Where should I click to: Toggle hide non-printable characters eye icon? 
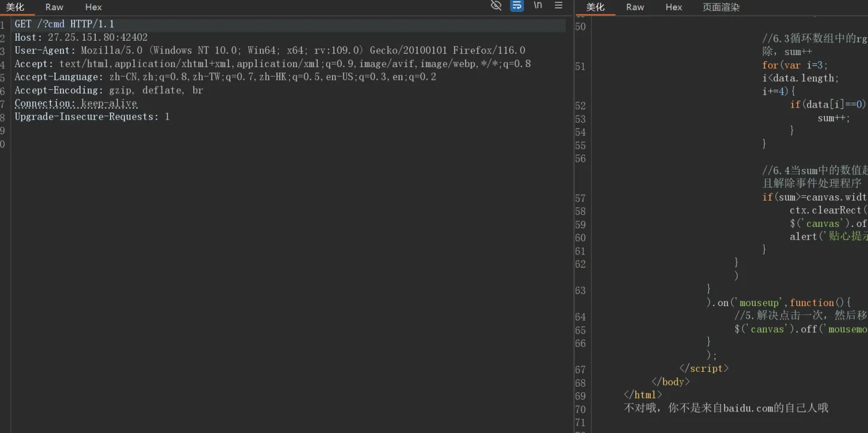(496, 5)
